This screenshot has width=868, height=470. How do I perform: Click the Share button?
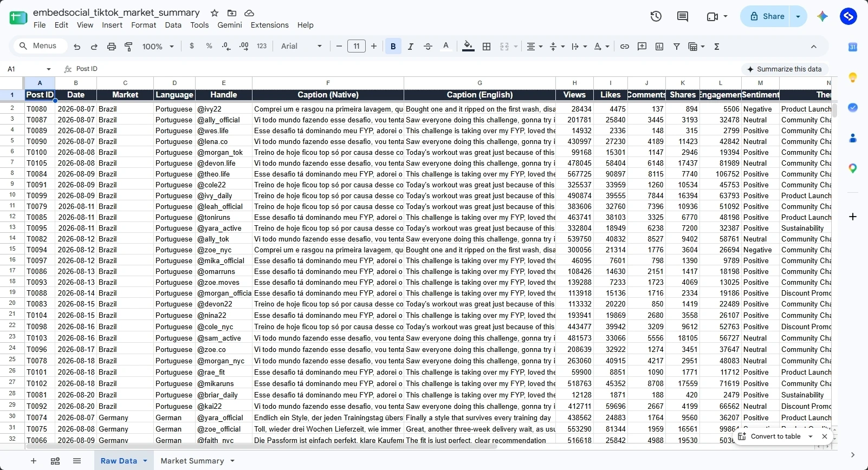767,16
